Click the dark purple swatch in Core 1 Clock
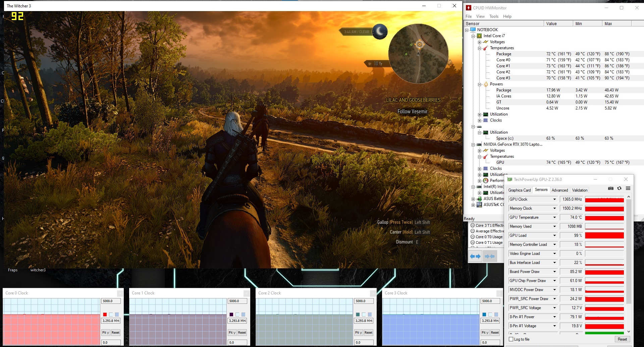The height and width of the screenshot is (347, 644). pos(231,315)
